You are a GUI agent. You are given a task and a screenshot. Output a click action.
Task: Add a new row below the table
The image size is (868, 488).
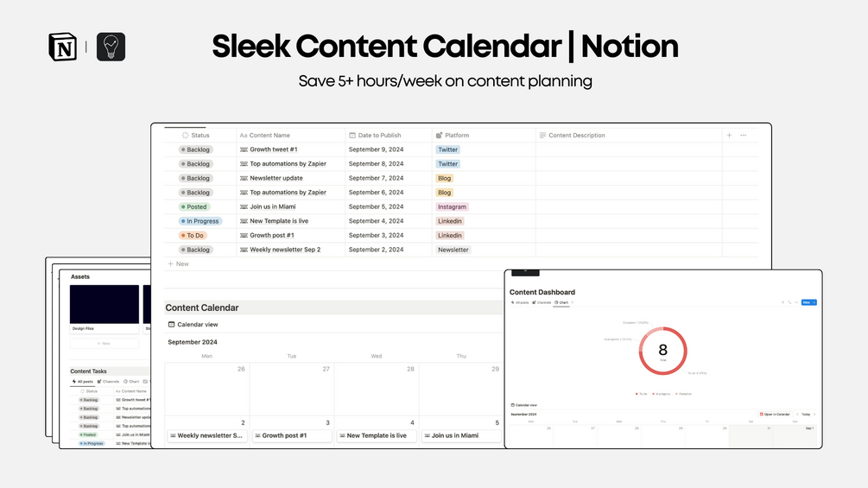[179, 263]
